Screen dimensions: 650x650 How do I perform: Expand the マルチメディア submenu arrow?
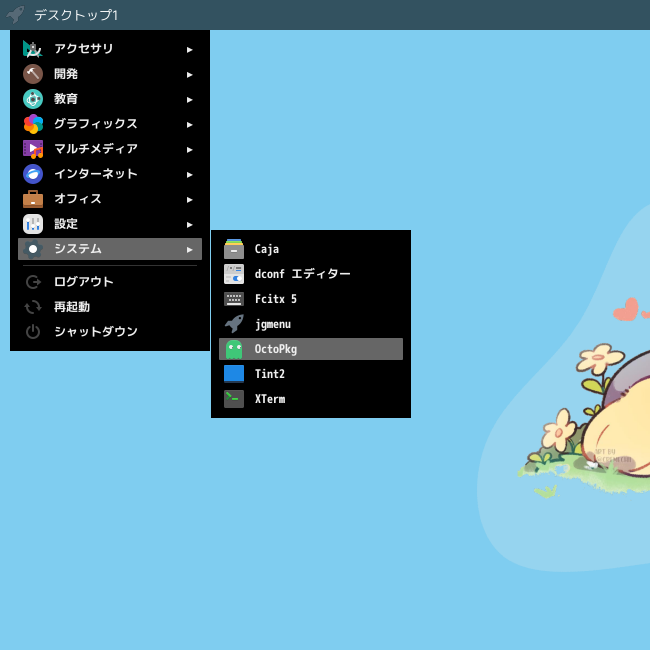[189, 150]
